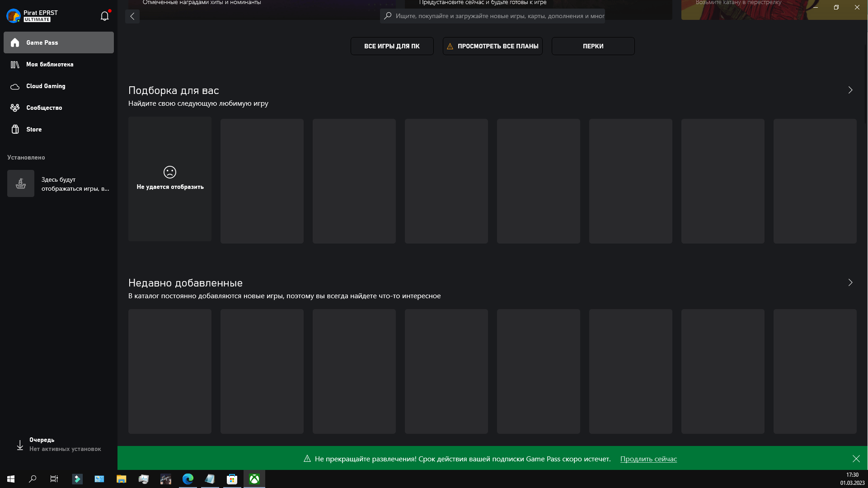868x488 pixels.
Task: Click the sad face icon on failed tile
Action: [170, 172]
